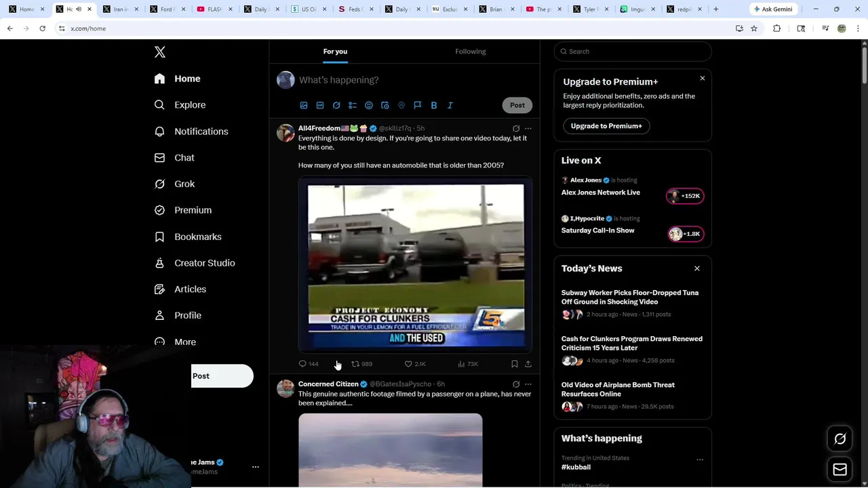The height and width of the screenshot is (488, 868).
Task: Bookmark the All4Freedom post
Action: coord(515,364)
